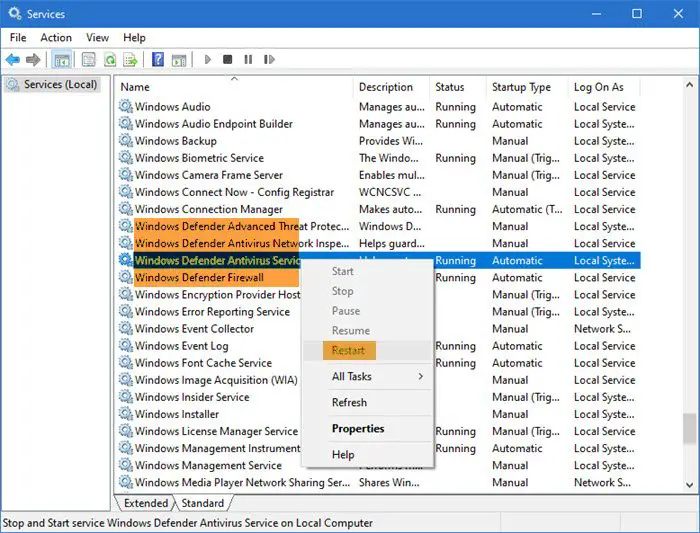The height and width of the screenshot is (533, 700).
Task: Open the View menu
Action: [97, 38]
